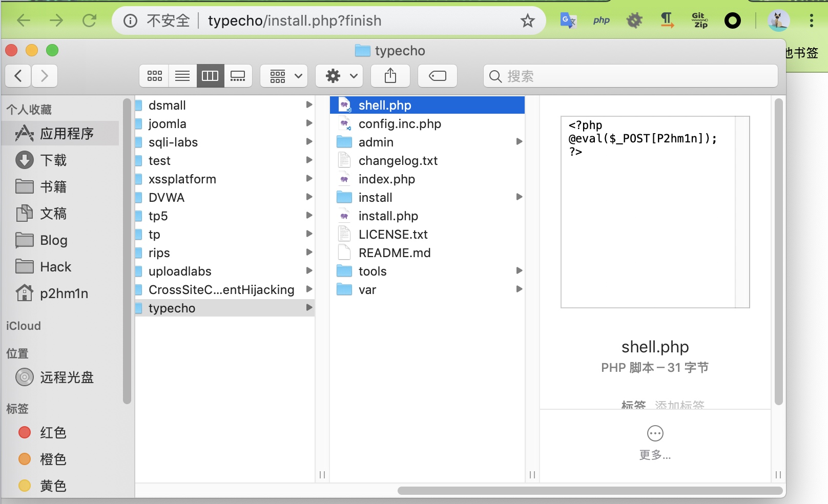
Task: Expand the DVWA folder arrow
Action: [x=309, y=197]
